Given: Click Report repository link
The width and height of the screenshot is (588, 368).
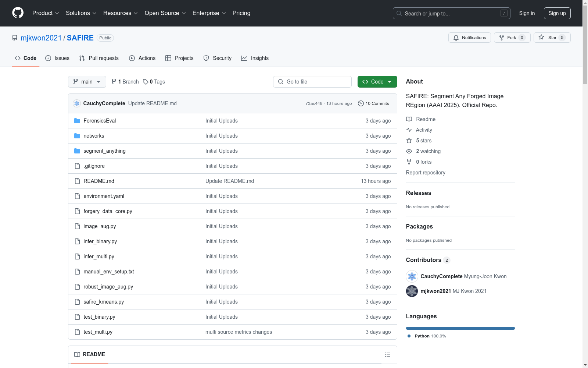Looking at the screenshot, I should tap(426, 173).
